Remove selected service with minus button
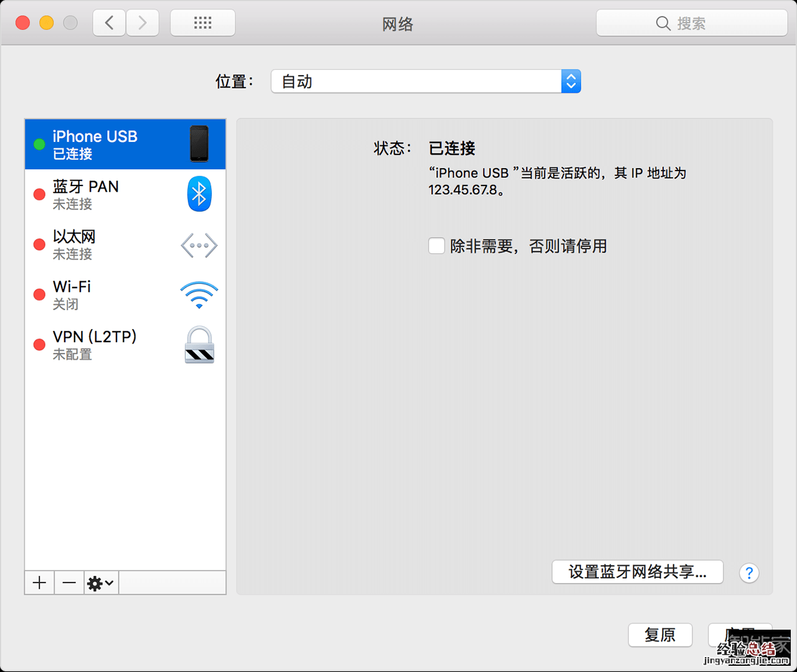This screenshot has height=672, width=797. click(69, 583)
